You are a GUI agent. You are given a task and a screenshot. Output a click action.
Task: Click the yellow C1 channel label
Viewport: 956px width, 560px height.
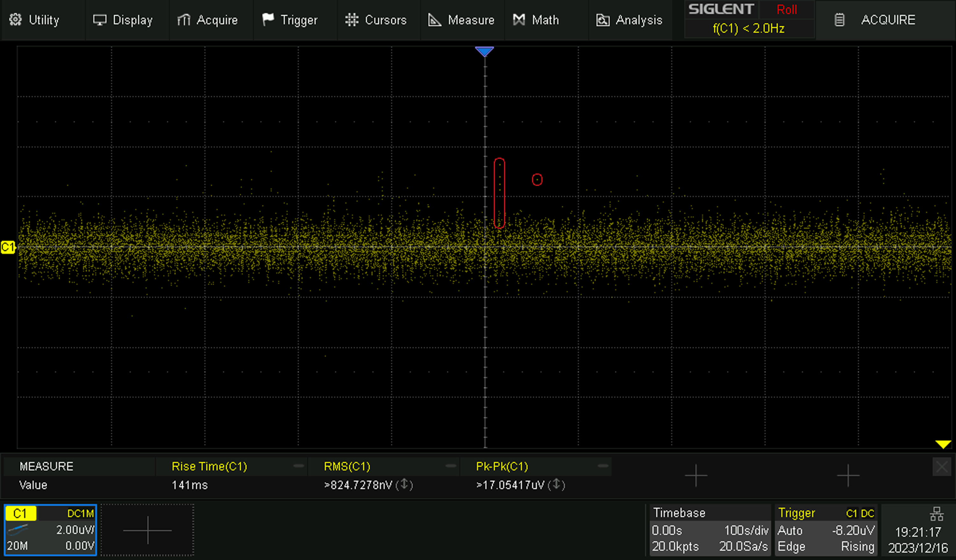pyautogui.click(x=20, y=514)
